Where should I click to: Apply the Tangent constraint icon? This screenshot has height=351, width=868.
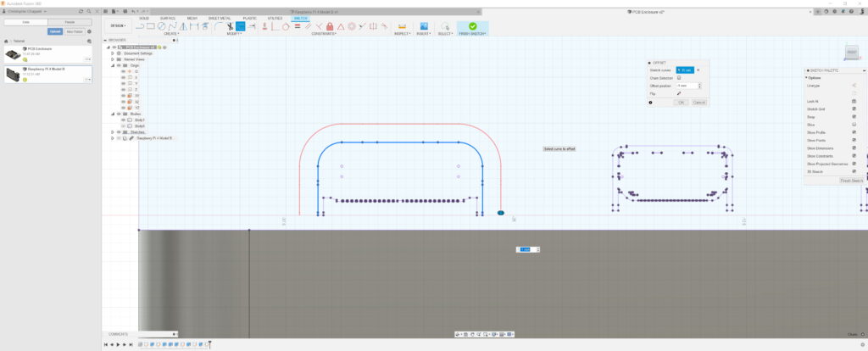[x=286, y=26]
